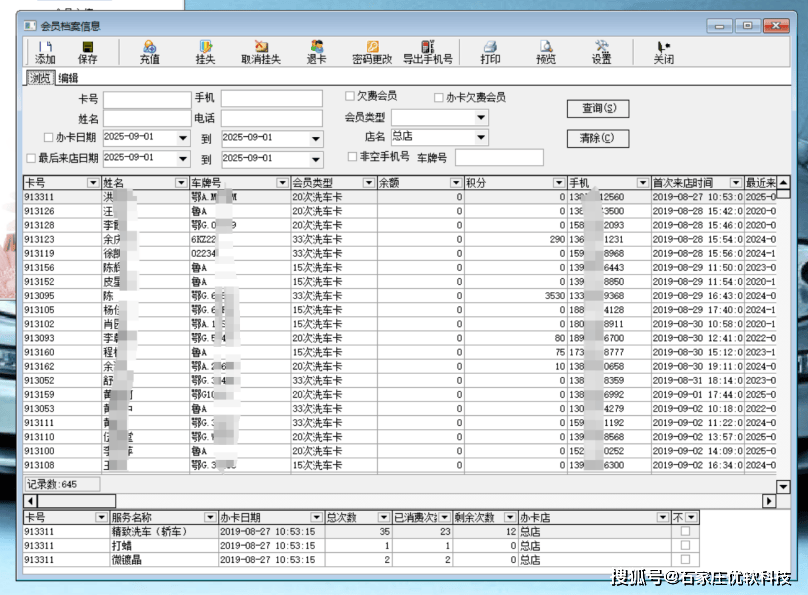Click 导出手机号 (Export phone numbers) icon
The width and height of the screenshot is (808, 595).
coord(428,52)
